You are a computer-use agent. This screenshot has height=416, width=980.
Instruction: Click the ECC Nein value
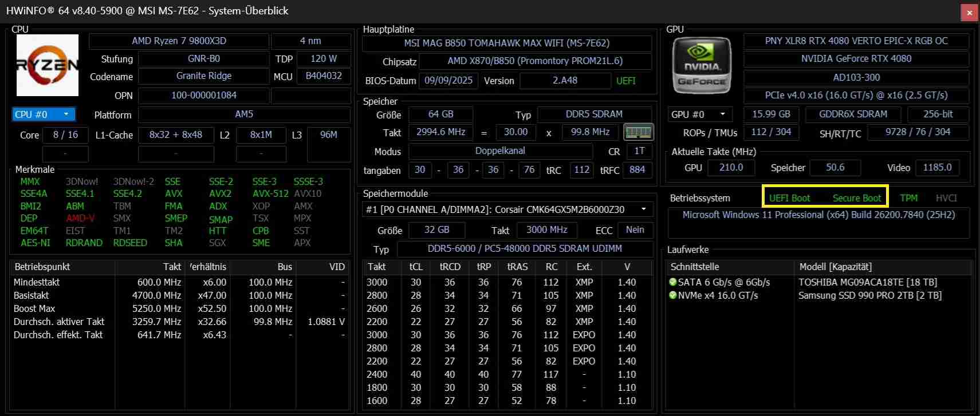pos(635,230)
